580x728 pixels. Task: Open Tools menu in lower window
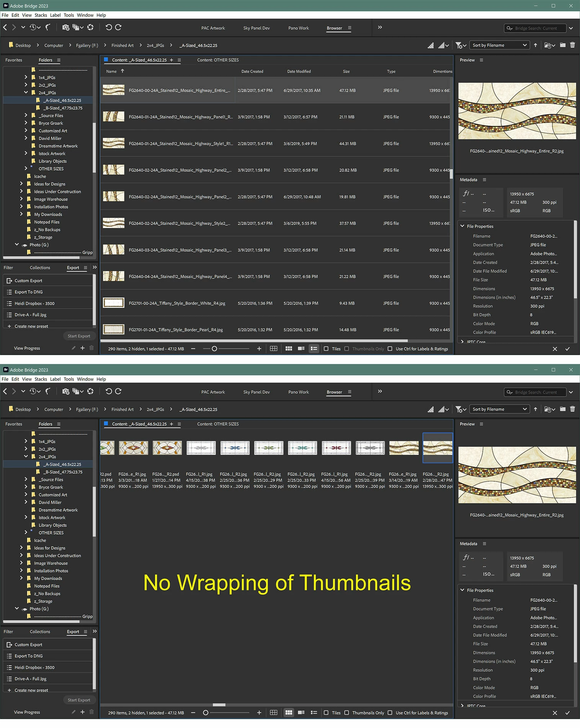(69, 379)
